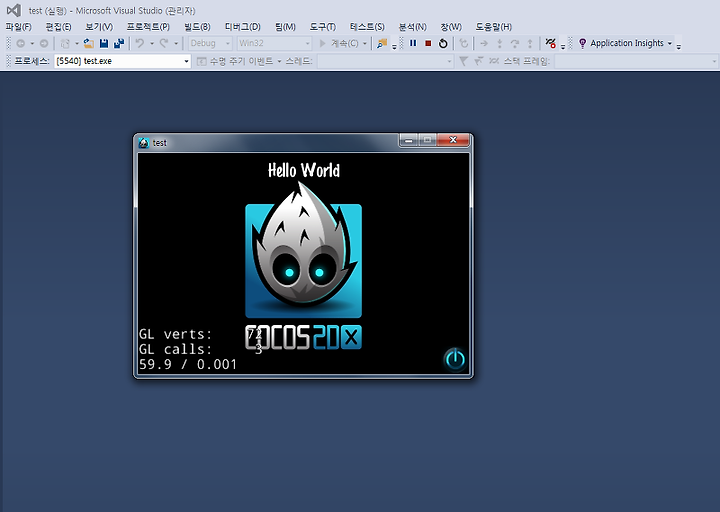This screenshot has width=720, height=512.
Task: Expand the Continue button dropdown arrow
Action: [x=365, y=43]
